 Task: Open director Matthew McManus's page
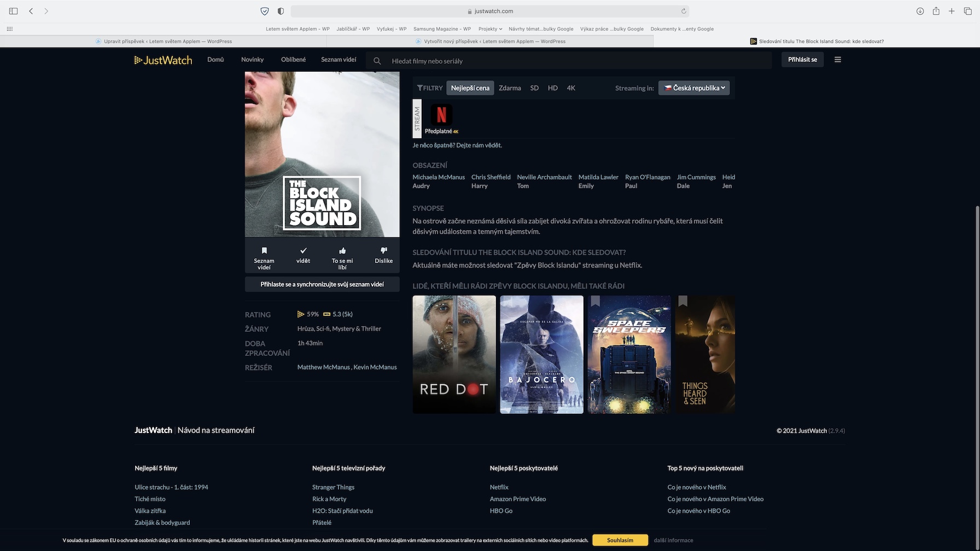pos(323,367)
